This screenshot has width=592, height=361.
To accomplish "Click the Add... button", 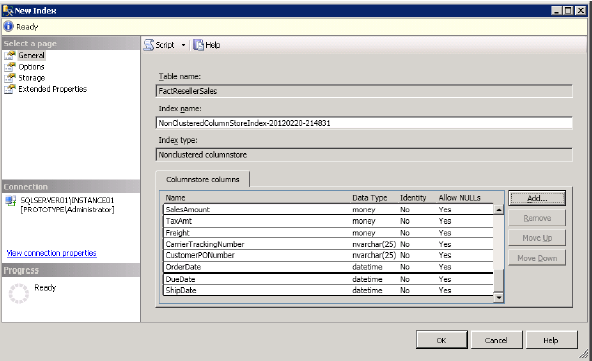I will pyautogui.click(x=537, y=198).
